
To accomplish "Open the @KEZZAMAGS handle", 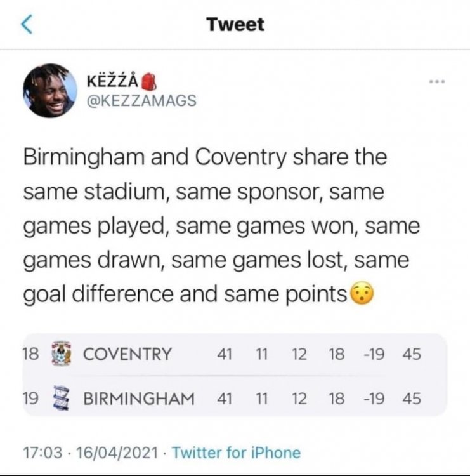I will tap(136, 100).
